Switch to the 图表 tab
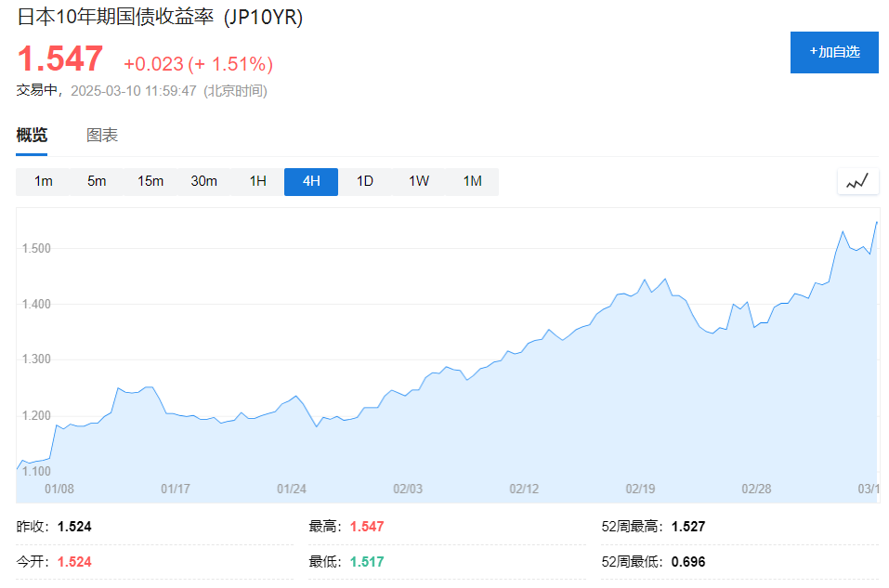 [x=102, y=135]
